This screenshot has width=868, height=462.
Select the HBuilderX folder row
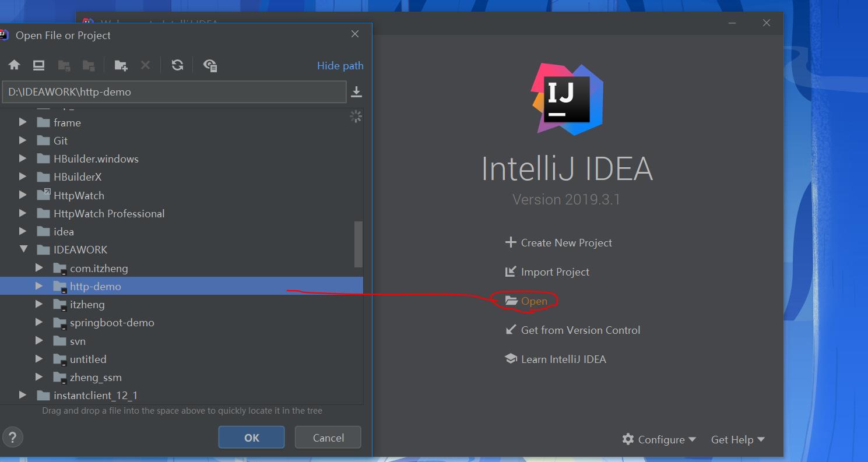point(181,177)
